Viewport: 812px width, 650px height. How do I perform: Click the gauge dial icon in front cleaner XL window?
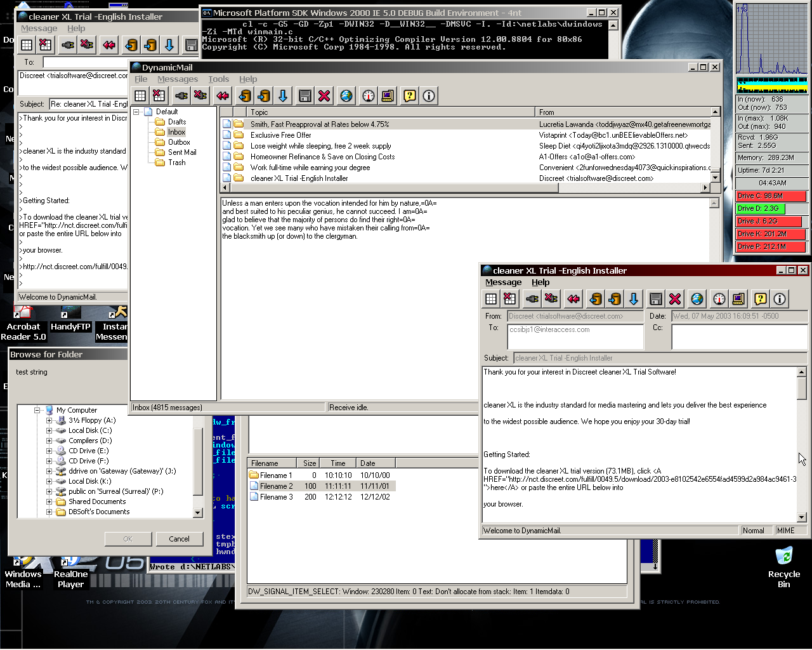719,299
